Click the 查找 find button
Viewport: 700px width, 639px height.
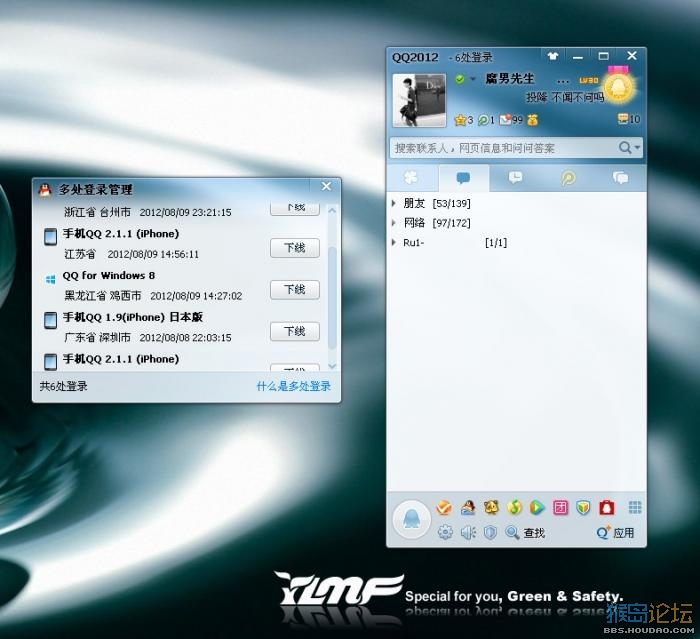click(525, 532)
